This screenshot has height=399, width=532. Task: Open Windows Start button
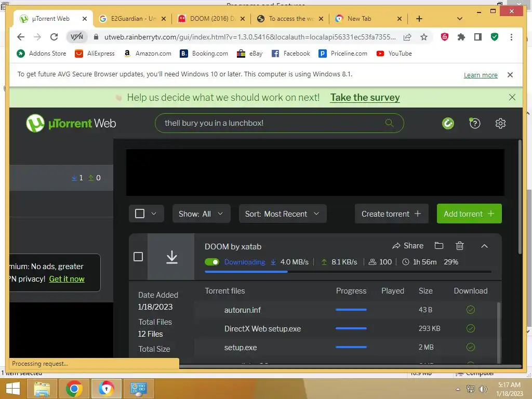[x=13, y=389]
